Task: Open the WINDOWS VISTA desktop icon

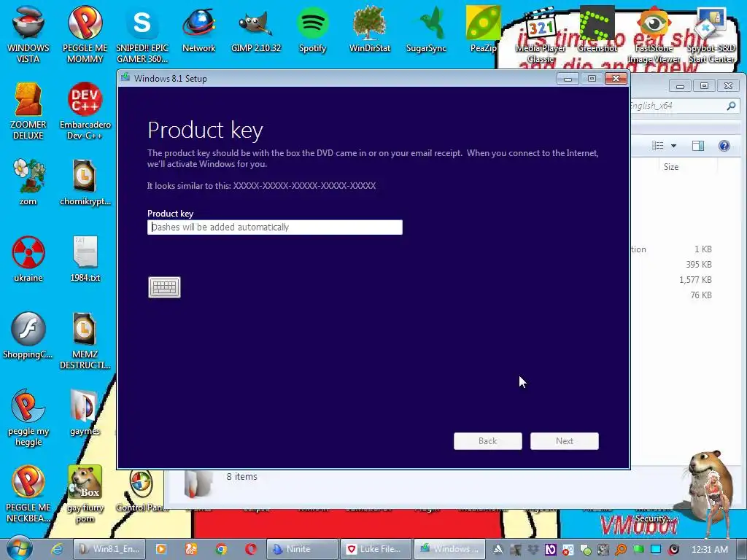Action: [x=28, y=34]
